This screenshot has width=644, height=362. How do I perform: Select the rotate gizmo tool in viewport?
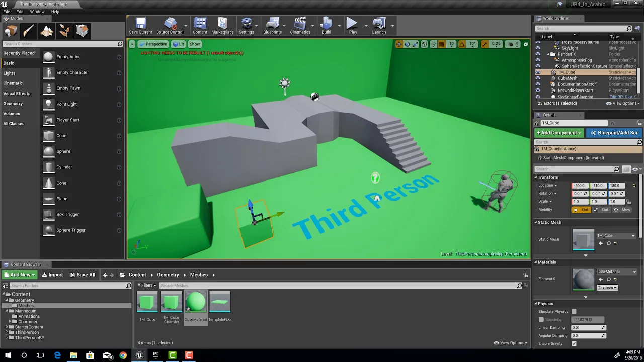pyautogui.click(x=407, y=44)
